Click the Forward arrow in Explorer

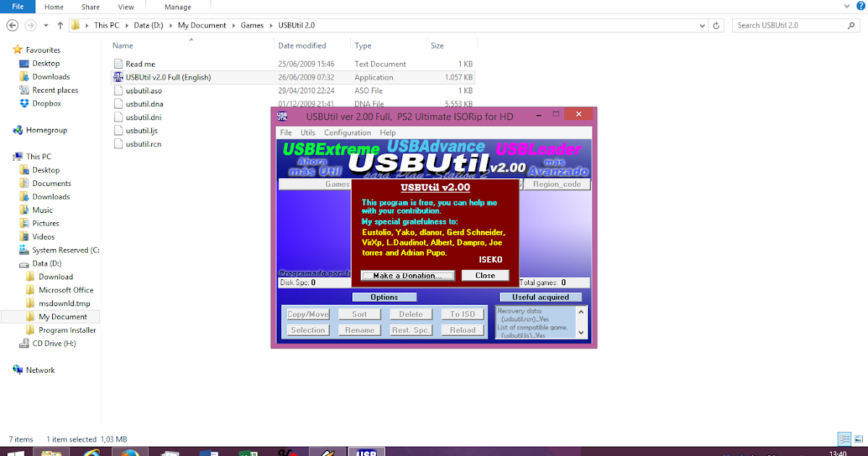click(30, 25)
